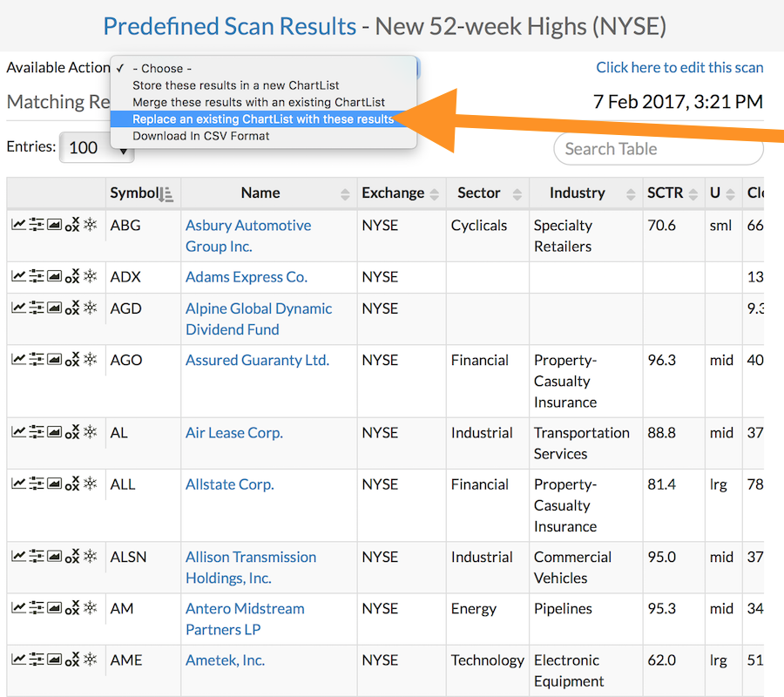Open SharpChart line icon for ALL
784x697 pixels.
click(18, 484)
